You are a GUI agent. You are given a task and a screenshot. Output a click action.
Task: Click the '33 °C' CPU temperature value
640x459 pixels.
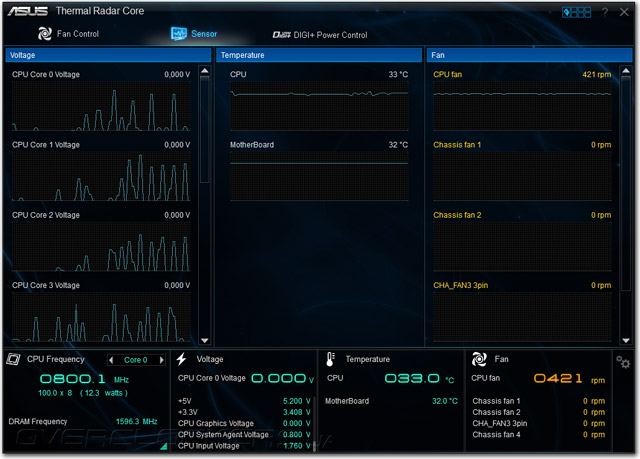(398, 74)
